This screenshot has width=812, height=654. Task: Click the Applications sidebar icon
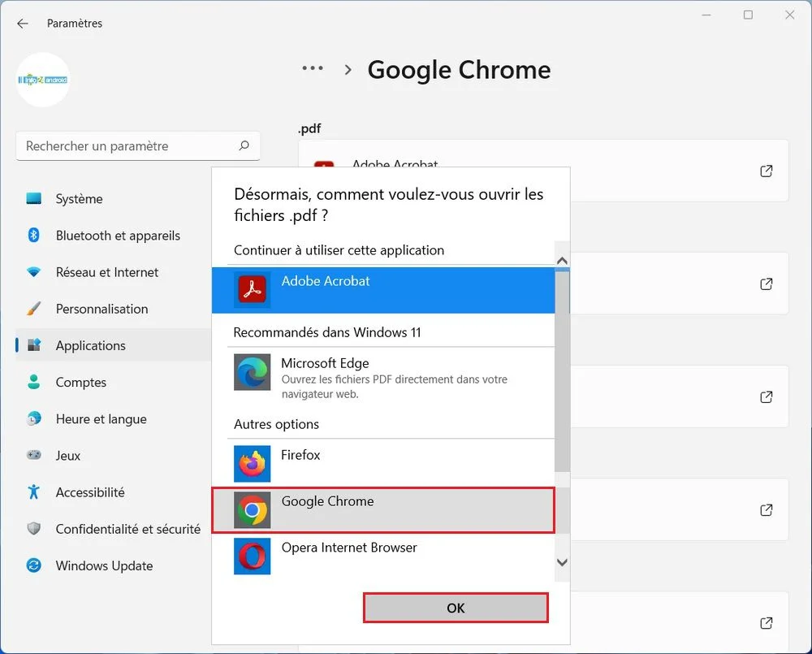pyautogui.click(x=33, y=345)
